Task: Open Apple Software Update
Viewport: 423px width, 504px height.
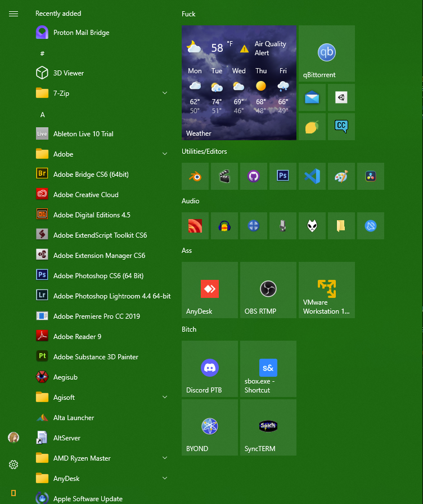Action: pyautogui.click(x=103, y=498)
